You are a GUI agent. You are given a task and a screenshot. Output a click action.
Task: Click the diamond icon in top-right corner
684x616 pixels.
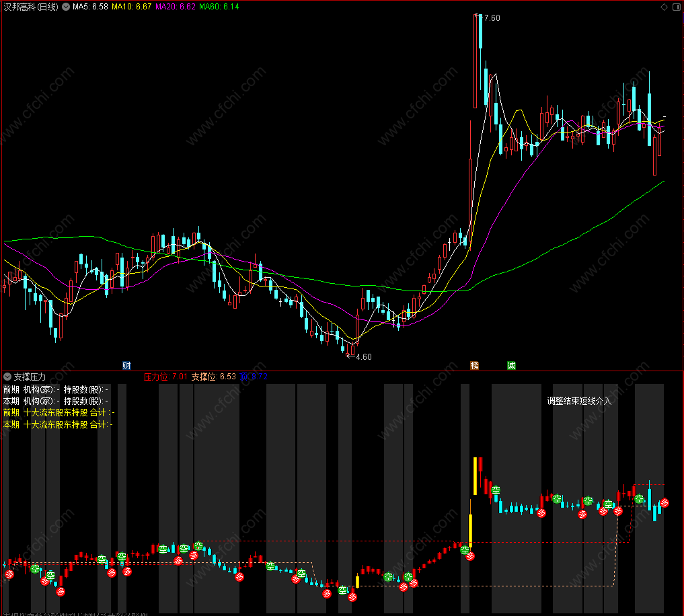click(x=664, y=7)
